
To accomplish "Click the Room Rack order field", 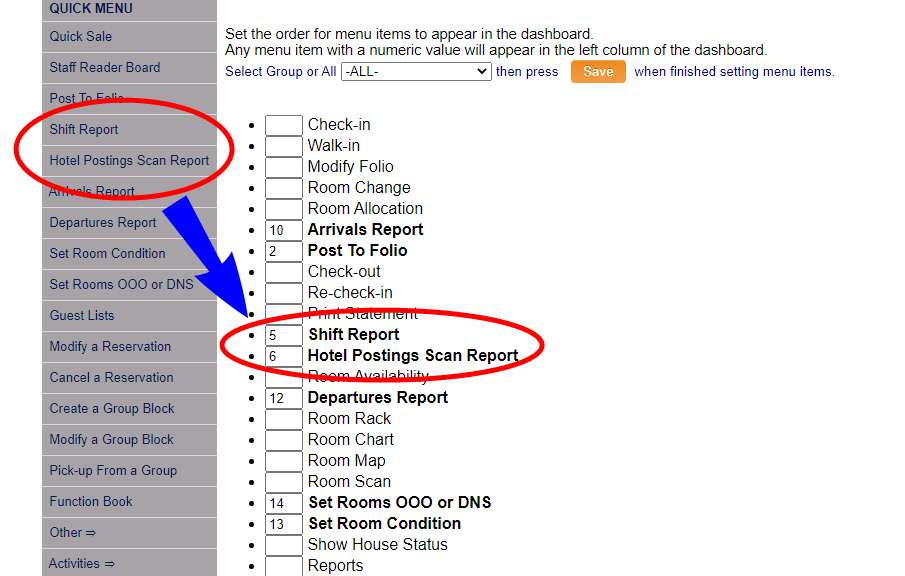I will [283, 419].
